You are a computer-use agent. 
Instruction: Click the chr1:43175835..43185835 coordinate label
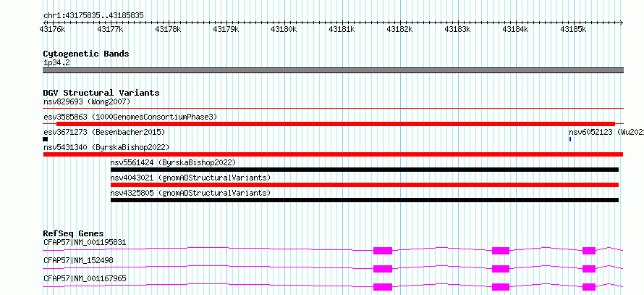[93, 16]
